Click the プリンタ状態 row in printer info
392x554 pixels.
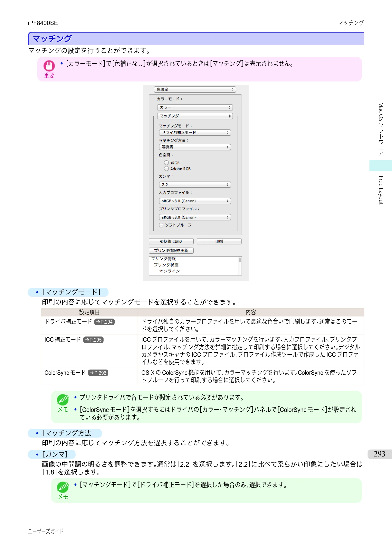pyautogui.click(x=166, y=265)
